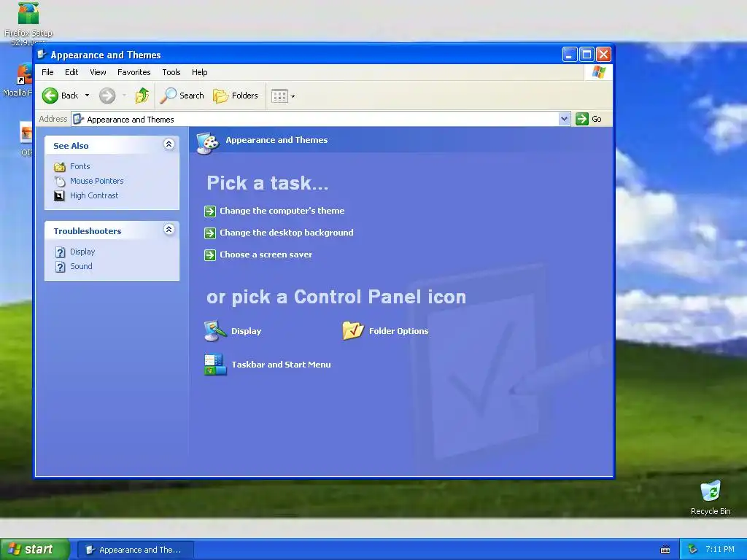Click the Sound troubleshooter link text
747x560 pixels.
[81, 267]
